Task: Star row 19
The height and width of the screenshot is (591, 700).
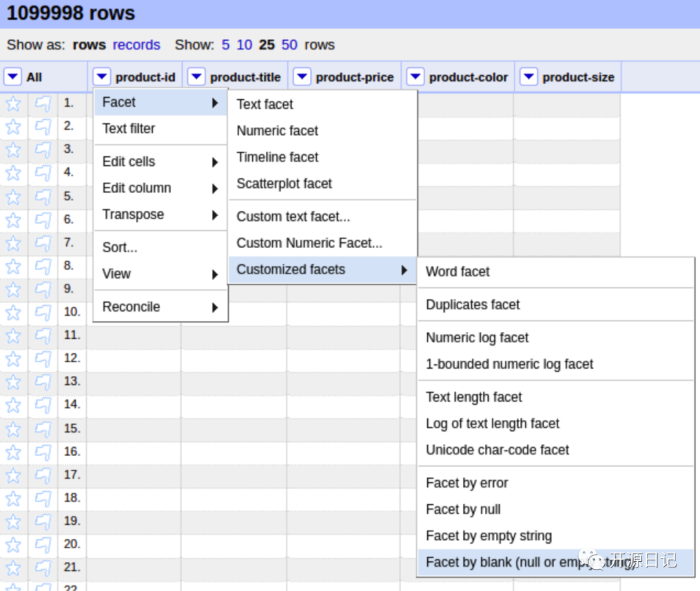Action: [13, 522]
